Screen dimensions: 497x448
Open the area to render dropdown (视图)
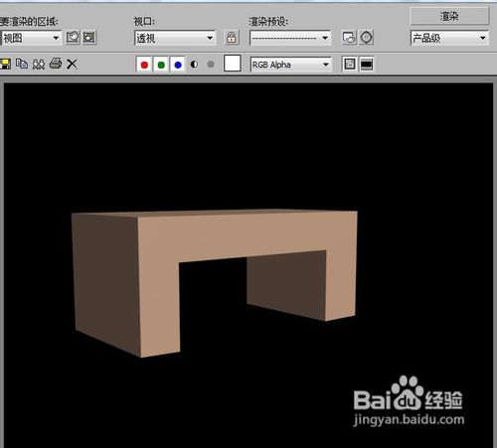point(31,38)
